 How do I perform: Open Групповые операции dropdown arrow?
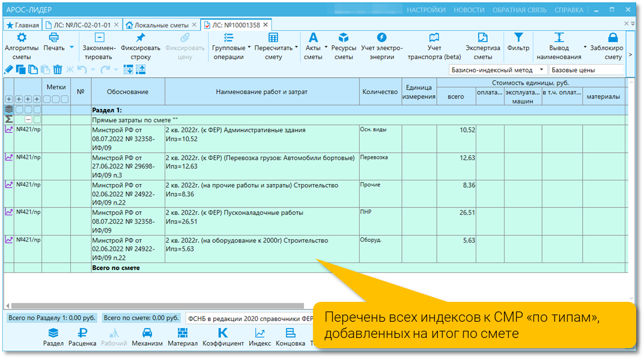(249, 48)
